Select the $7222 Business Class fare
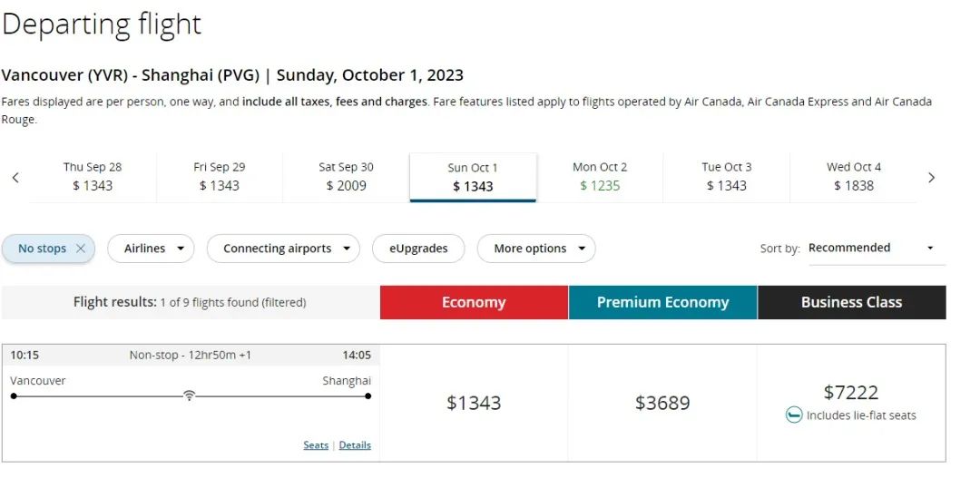Viewport: 980px width, 488px height. click(851, 403)
